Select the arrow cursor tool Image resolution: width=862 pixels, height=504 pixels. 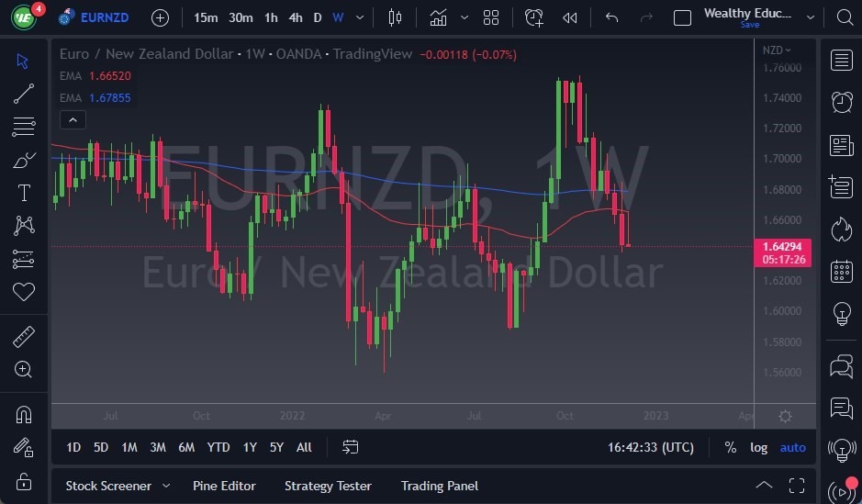[x=23, y=61]
